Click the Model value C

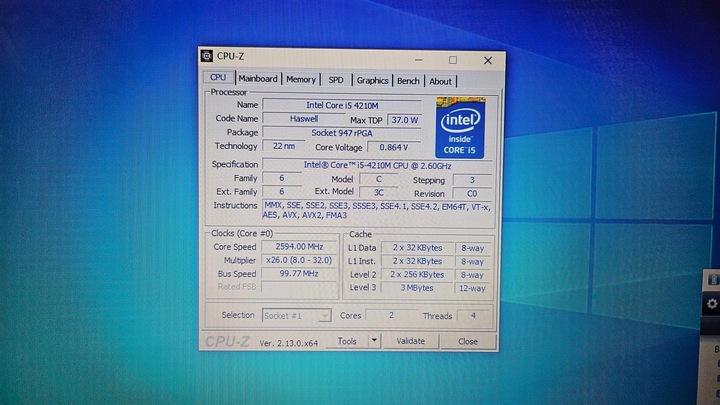click(x=378, y=179)
